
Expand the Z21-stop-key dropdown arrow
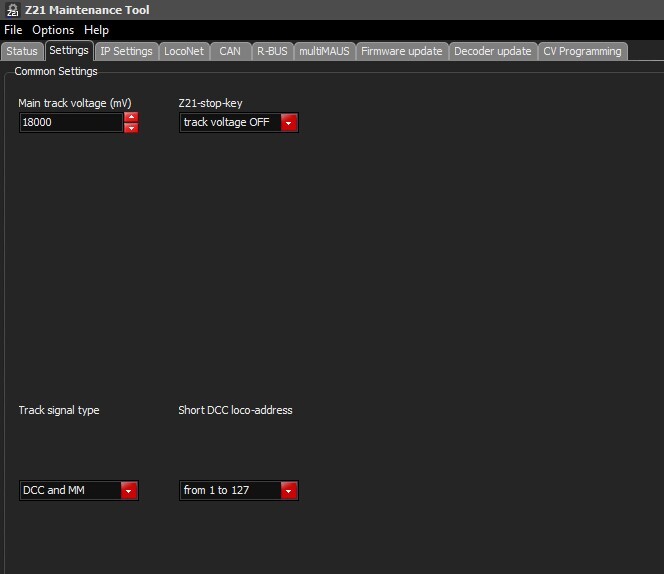click(x=288, y=123)
